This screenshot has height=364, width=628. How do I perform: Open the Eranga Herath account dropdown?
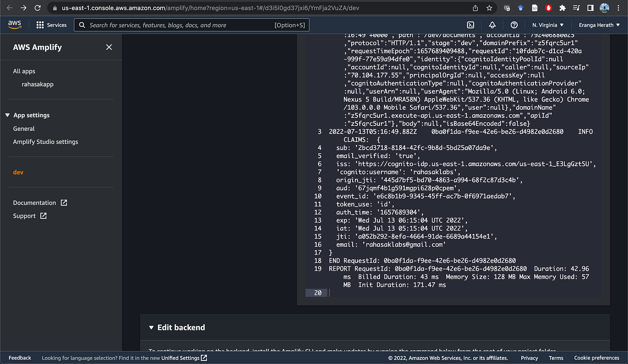[x=599, y=25]
